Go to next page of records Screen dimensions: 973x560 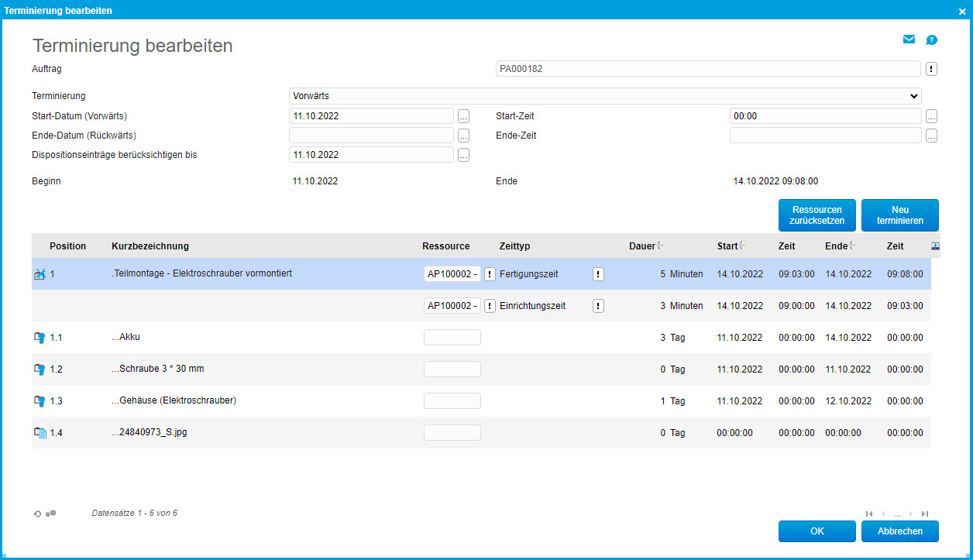click(911, 514)
